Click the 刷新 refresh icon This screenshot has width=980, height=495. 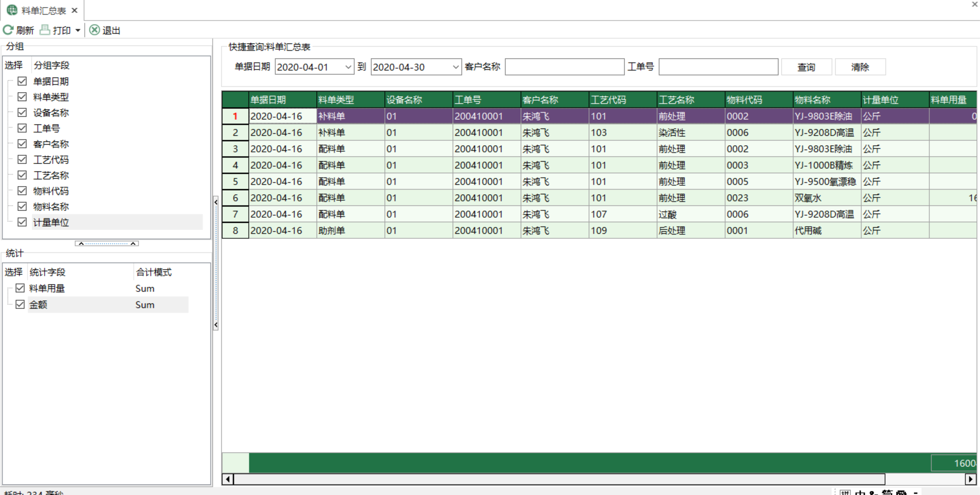click(8, 30)
